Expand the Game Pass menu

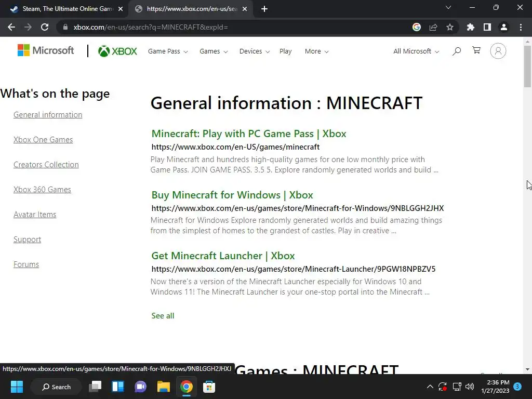click(168, 51)
